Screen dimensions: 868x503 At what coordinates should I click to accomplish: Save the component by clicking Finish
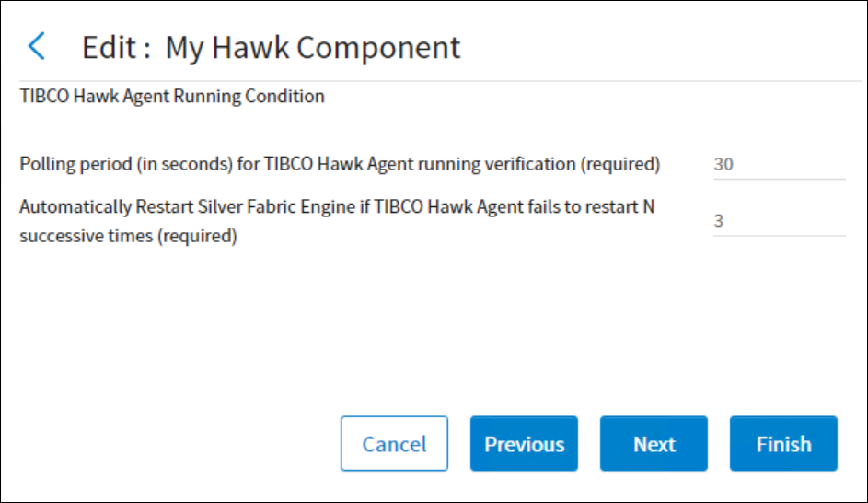pos(783,444)
